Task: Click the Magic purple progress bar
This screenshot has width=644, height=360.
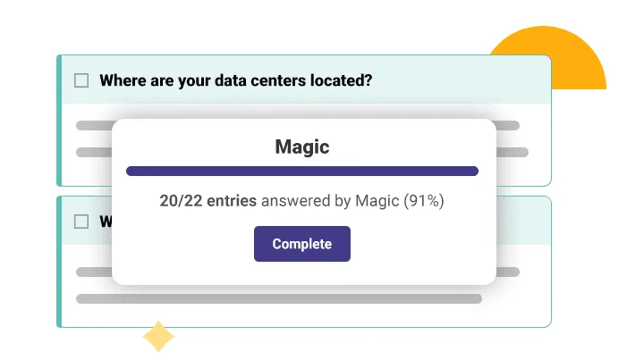Action: pos(302,171)
